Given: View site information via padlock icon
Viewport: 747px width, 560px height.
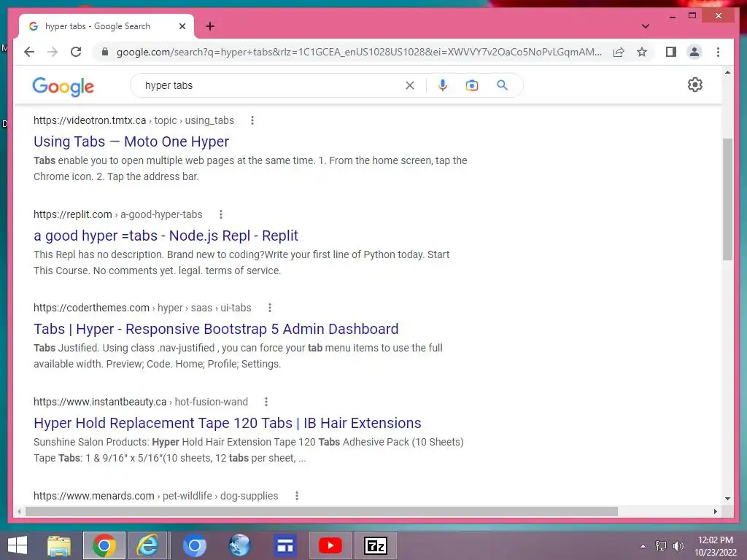Looking at the screenshot, I should click(x=105, y=52).
